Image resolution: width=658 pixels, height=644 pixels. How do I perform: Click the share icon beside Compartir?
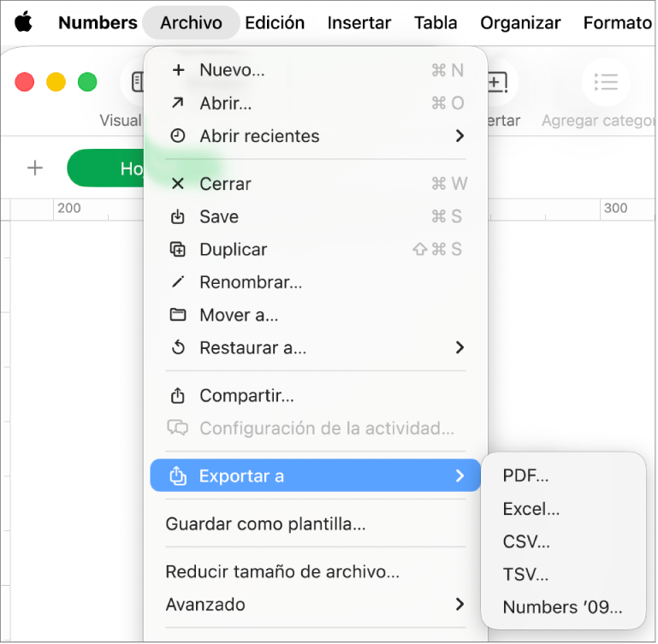[178, 395]
